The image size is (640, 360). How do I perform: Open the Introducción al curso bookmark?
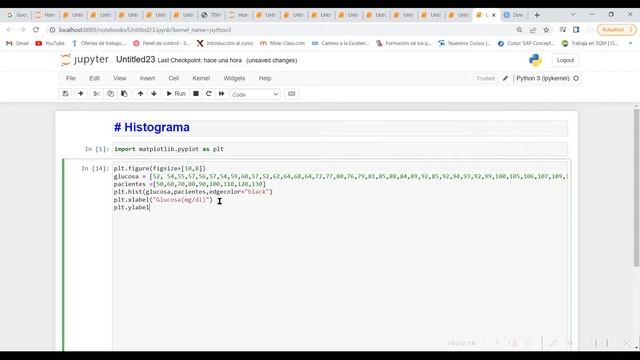pyautogui.click(x=224, y=43)
